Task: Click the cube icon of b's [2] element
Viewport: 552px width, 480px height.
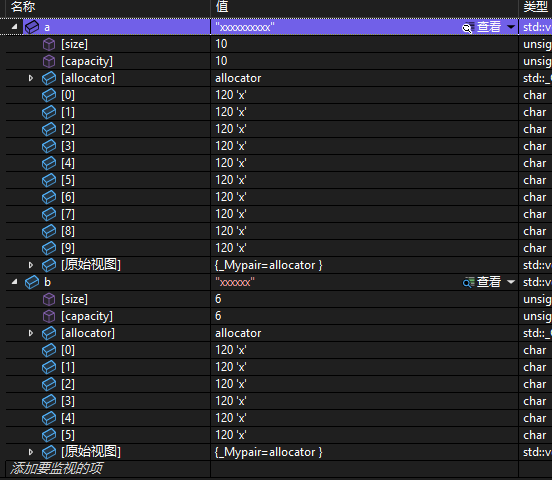Action: click(x=49, y=384)
